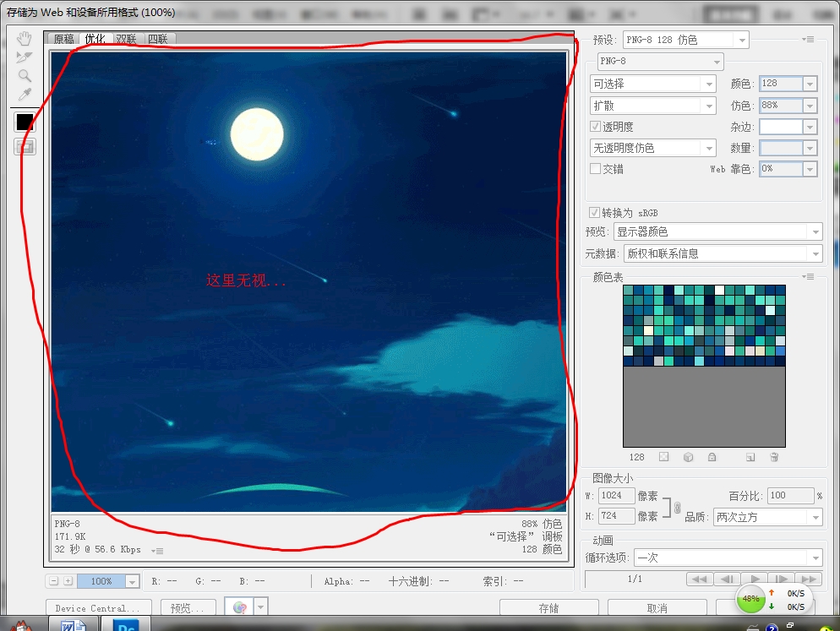Click the 存储 button

tap(549, 607)
